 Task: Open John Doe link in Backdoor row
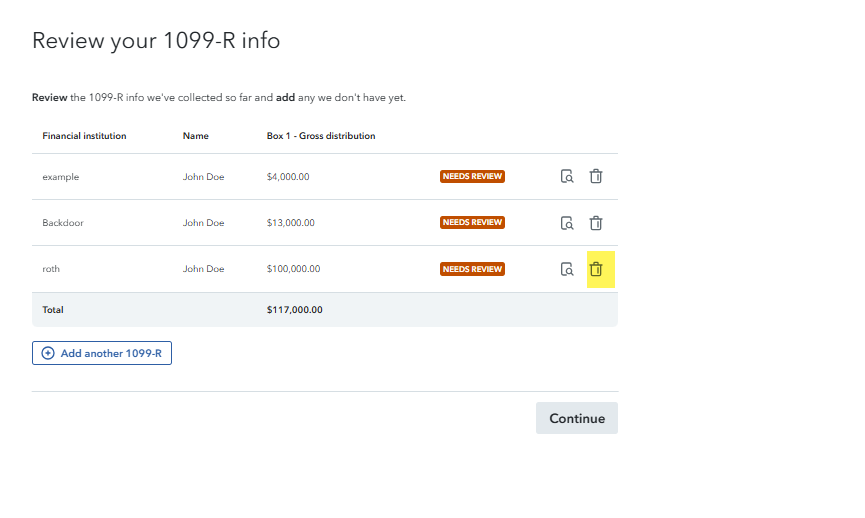click(x=203, y=223)
